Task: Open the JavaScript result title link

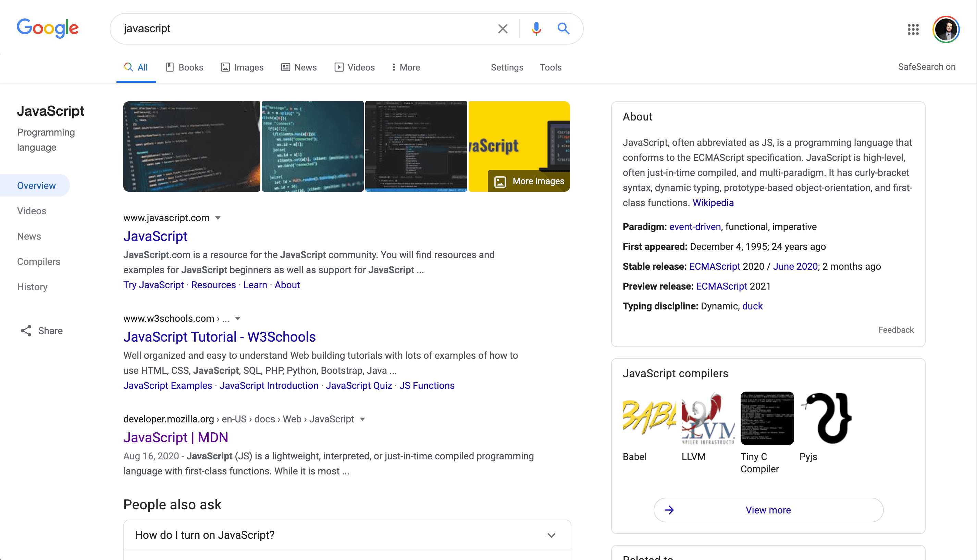Action: pyautogui.click(x=155, y=236)
